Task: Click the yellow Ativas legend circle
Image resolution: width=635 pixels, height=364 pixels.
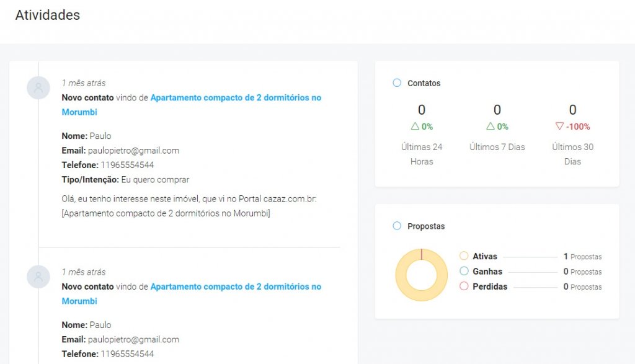Action: [464, 256]
